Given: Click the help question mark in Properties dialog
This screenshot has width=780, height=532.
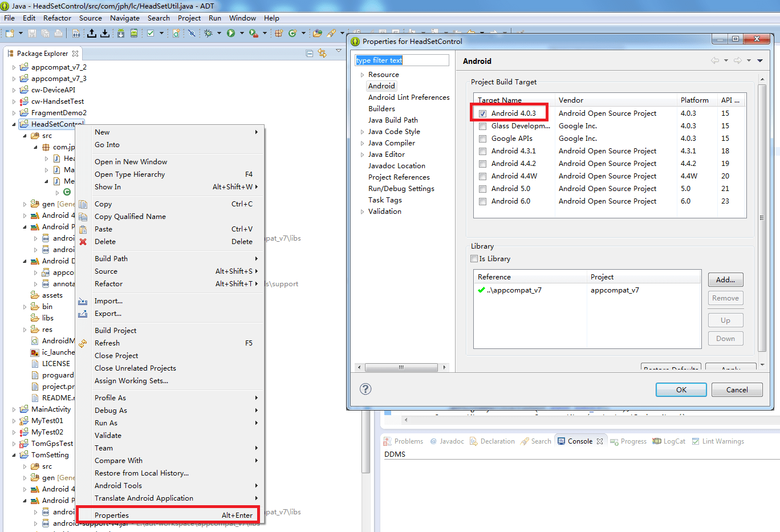Looking at the screenshot, I should coord(365,389).
